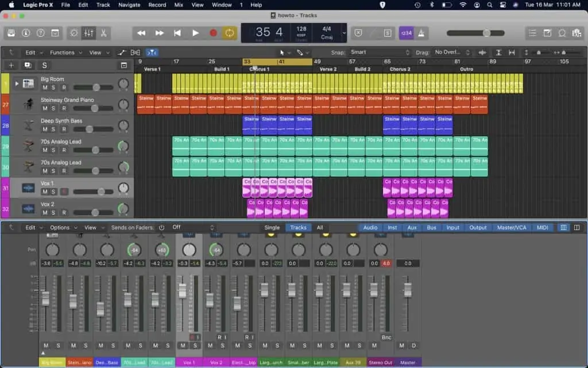This screenshot has height=368, width=588.
Task: Select the mixer Tracks view tab
Action: click(298, 228)
